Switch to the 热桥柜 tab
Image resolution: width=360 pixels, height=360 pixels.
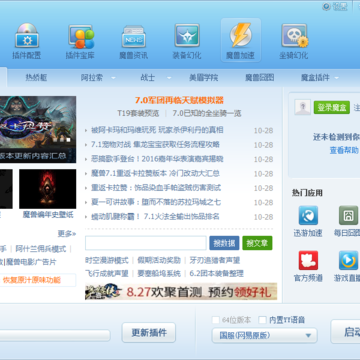click(x=36, y=78)
